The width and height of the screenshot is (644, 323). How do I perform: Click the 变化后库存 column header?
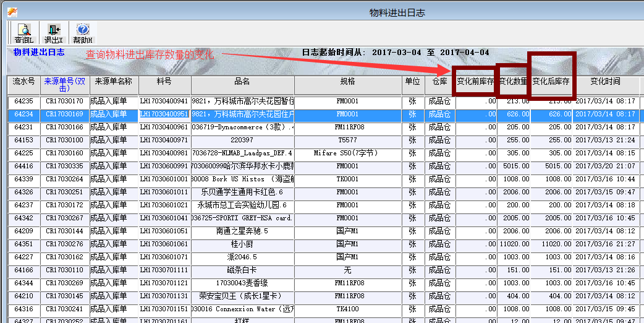551,82
